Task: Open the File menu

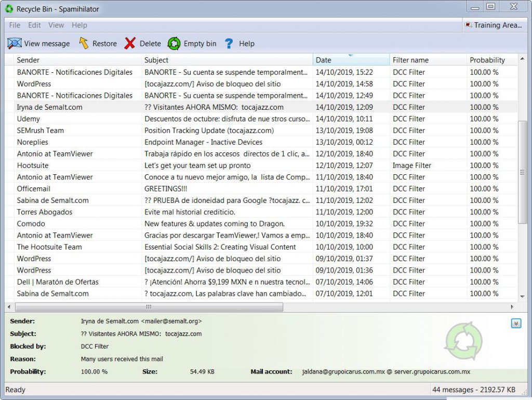Action: click(15, 25)
